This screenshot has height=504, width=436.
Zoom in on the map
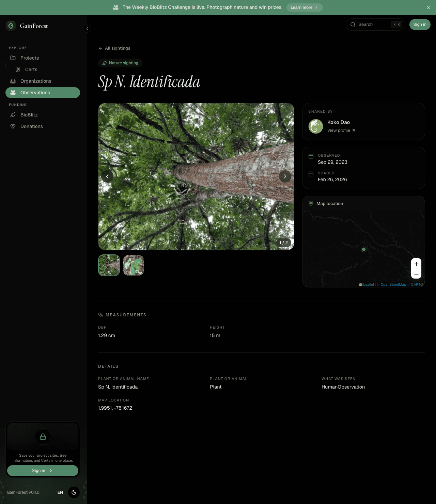pyautogui.click(x=416, y=264)
